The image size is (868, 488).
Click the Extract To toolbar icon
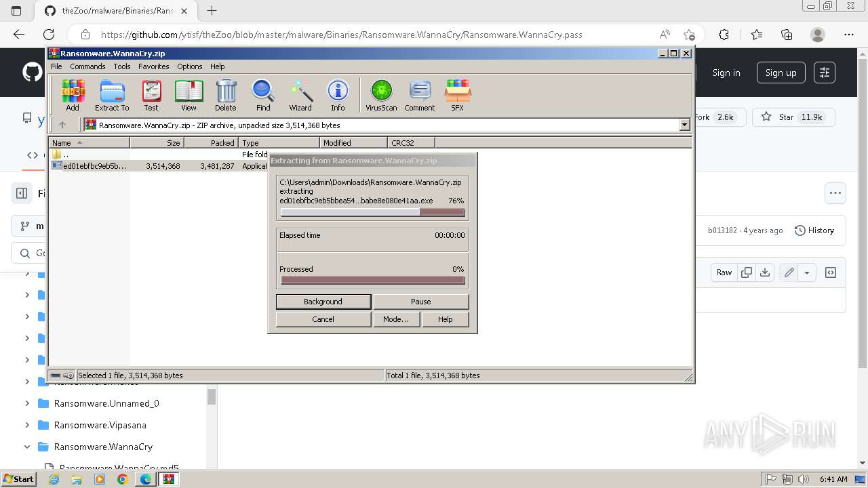112,95
